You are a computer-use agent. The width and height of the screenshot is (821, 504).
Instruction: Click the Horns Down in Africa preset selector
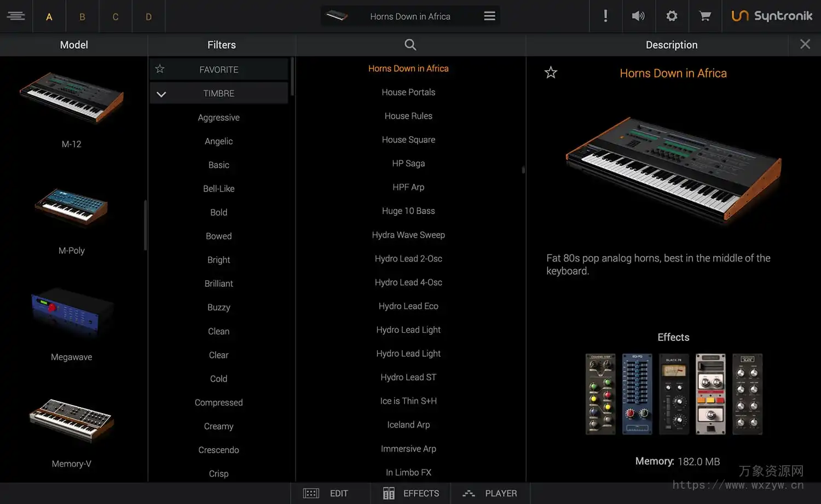410,16
